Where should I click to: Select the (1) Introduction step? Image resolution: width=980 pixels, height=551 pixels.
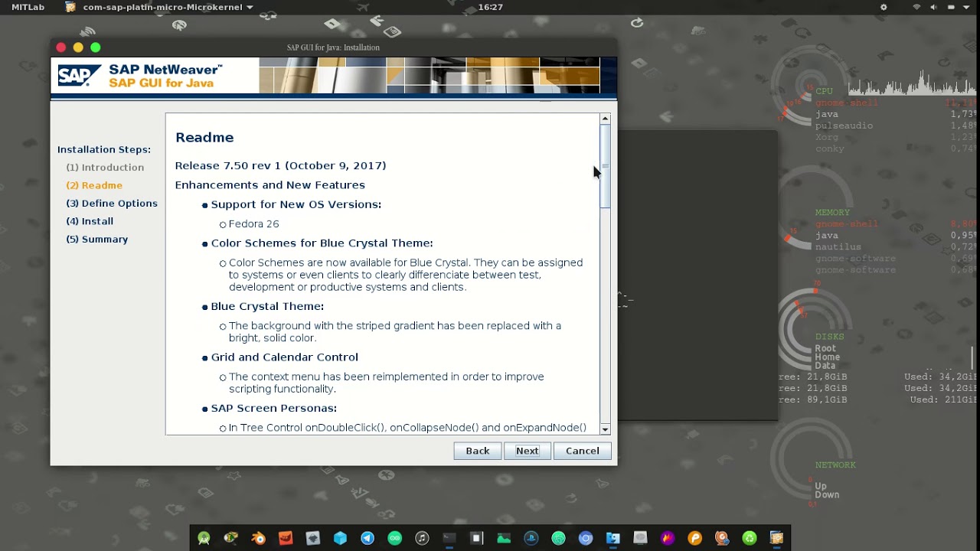tap(105, 168)
